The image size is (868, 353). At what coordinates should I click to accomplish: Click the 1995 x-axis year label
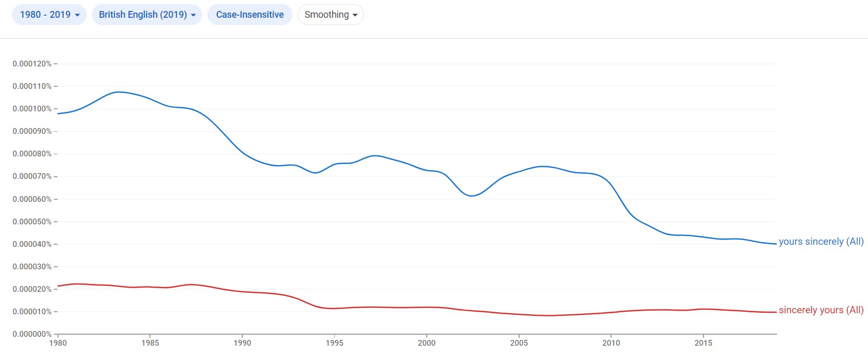click(334, 343)
